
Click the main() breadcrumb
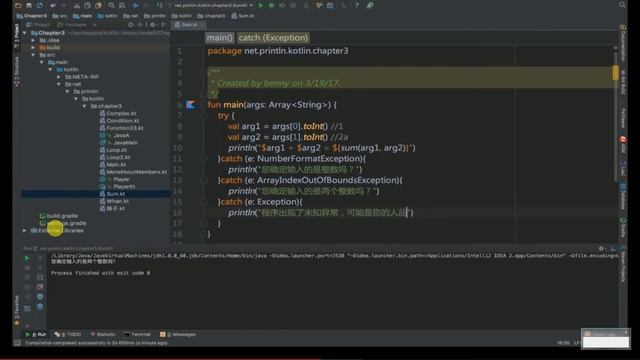click(220, 38)
